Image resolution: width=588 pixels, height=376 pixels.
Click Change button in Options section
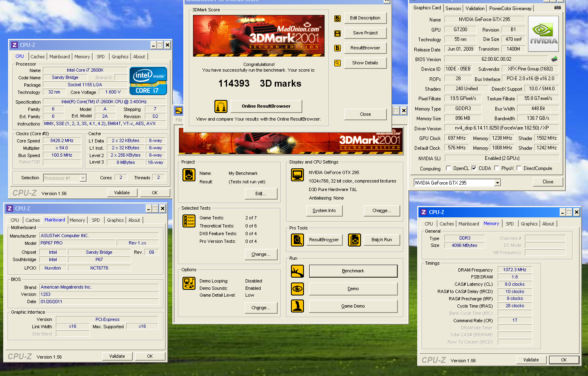coord(261,308)
